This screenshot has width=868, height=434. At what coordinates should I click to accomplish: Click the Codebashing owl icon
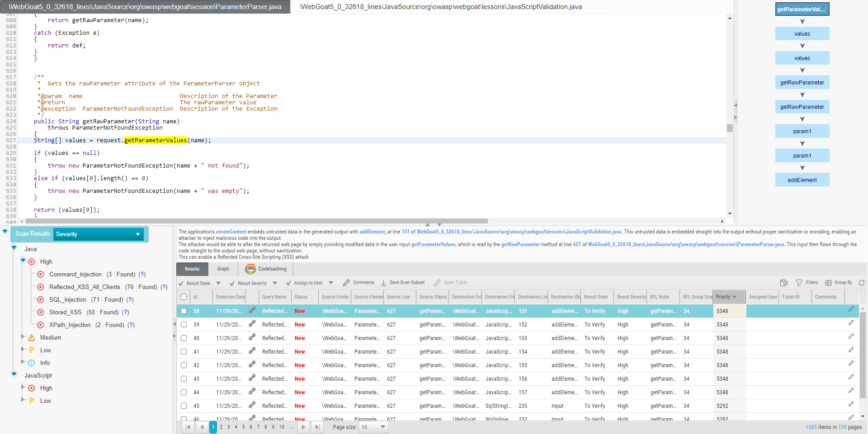250,269
